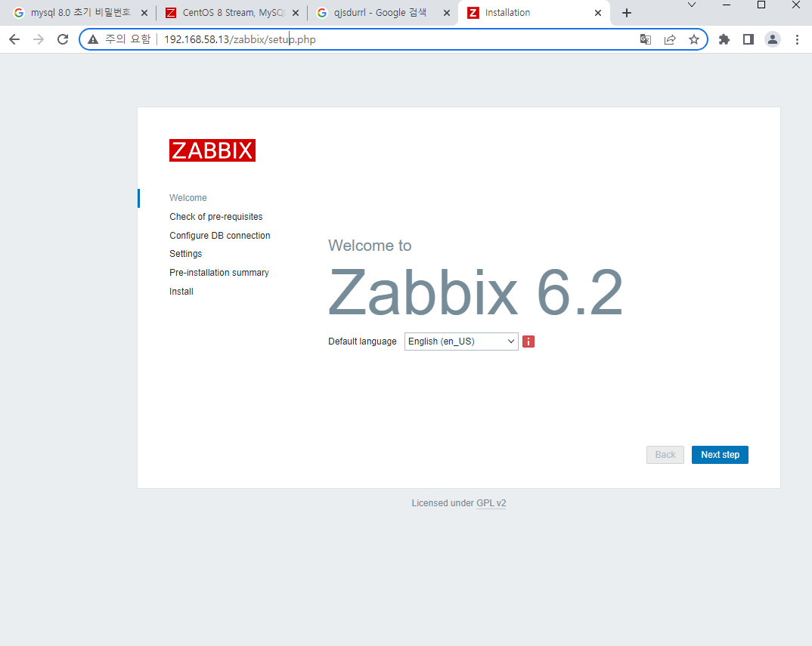Select Check of pre-requisites step

tap(216, 217)
